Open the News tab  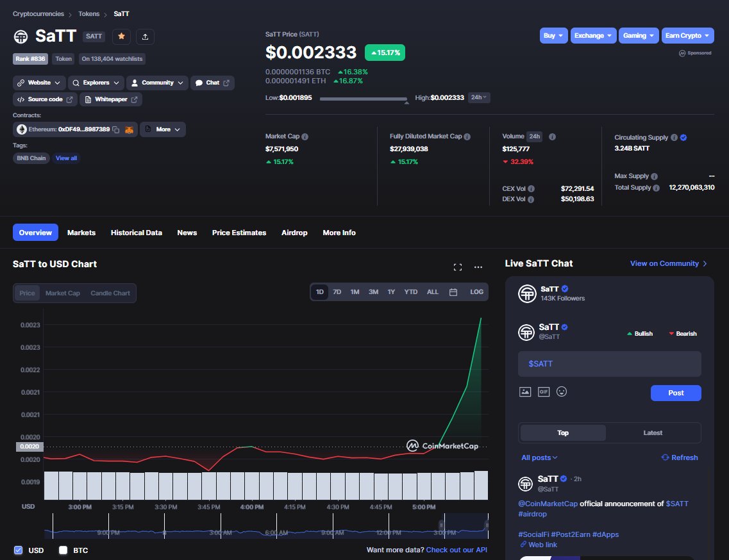point(187,233)
